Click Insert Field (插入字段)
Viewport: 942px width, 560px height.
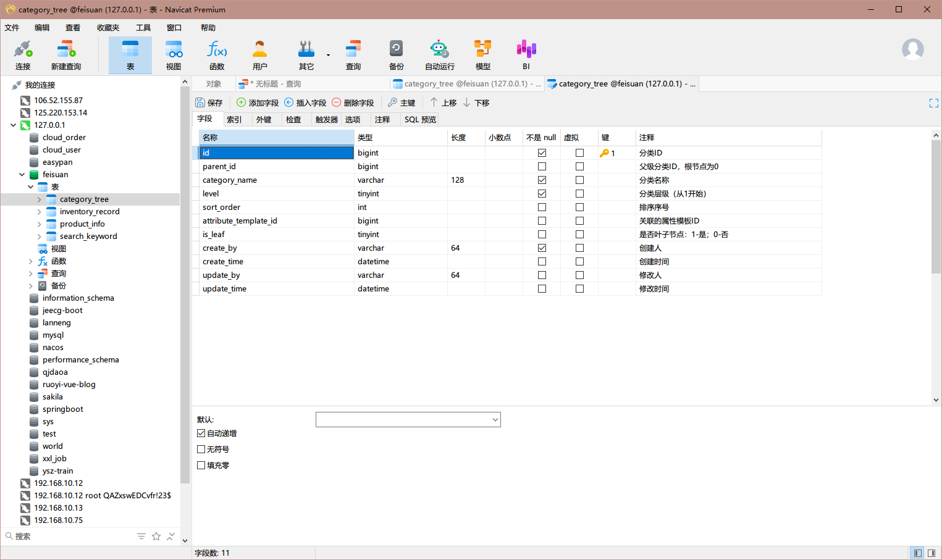pos(305,102)
